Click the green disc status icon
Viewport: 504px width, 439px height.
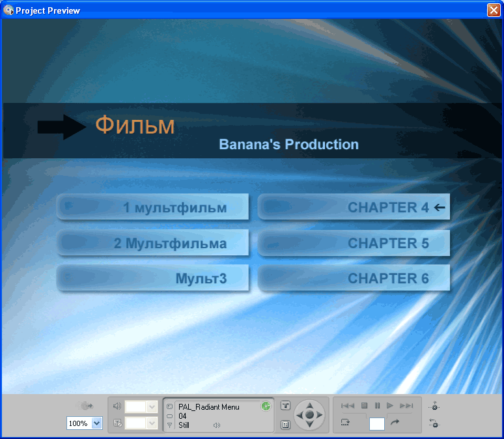[266, 406]
